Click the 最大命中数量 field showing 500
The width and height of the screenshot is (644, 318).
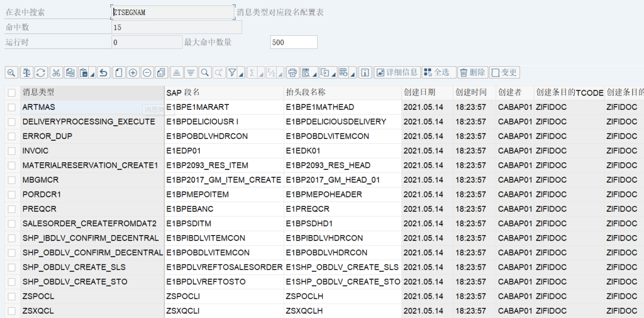(293, 42)
